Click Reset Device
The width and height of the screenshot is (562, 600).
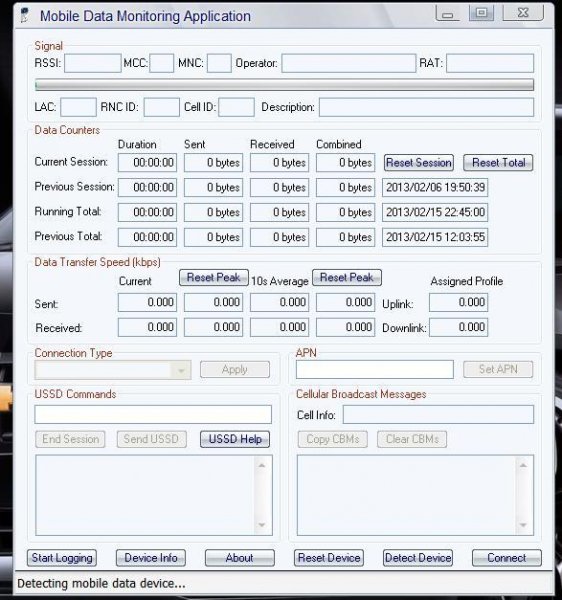(x=329, y=558)
